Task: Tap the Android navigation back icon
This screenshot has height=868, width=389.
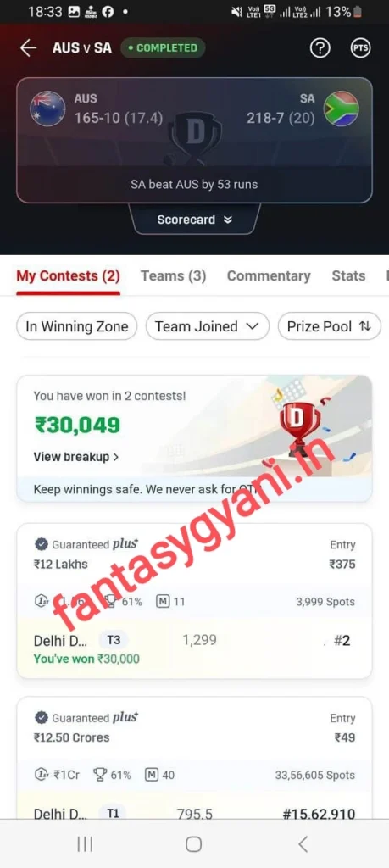Action: pyautogui.click(x=303, y=843)
